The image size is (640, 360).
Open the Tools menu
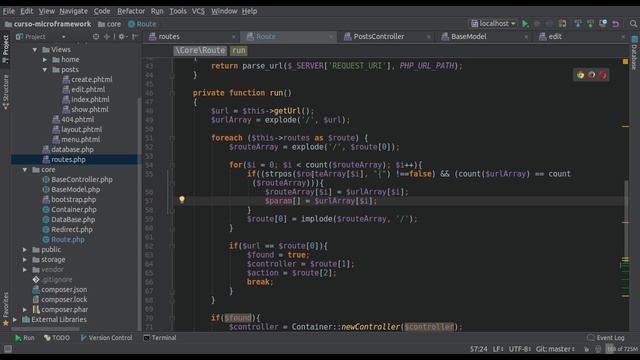tap(178, 11)
